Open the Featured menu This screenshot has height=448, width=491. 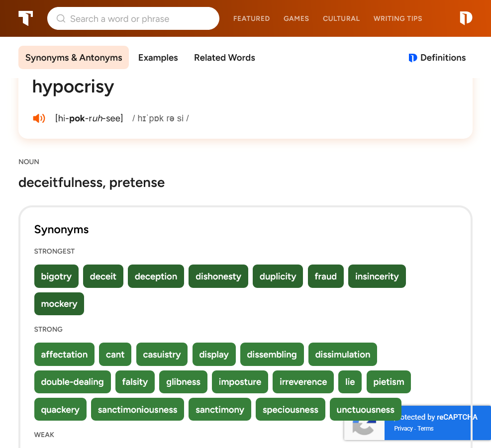coord(251,18)
